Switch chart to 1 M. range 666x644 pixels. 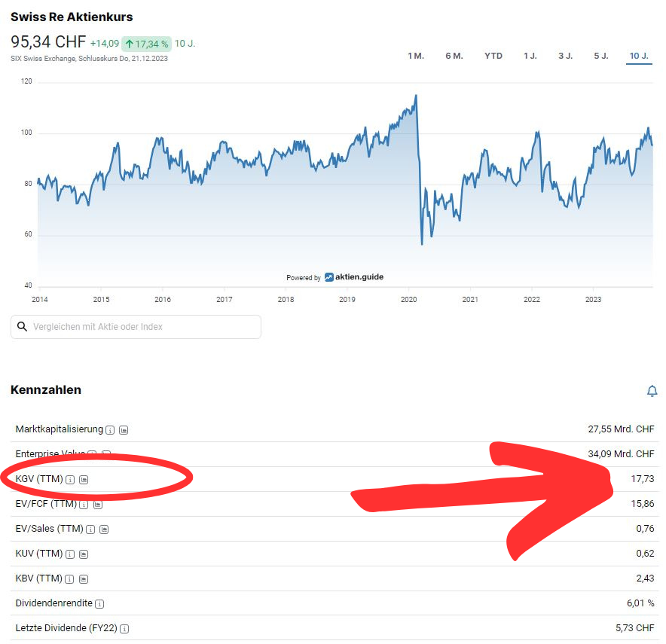click(x=416, y=56)
